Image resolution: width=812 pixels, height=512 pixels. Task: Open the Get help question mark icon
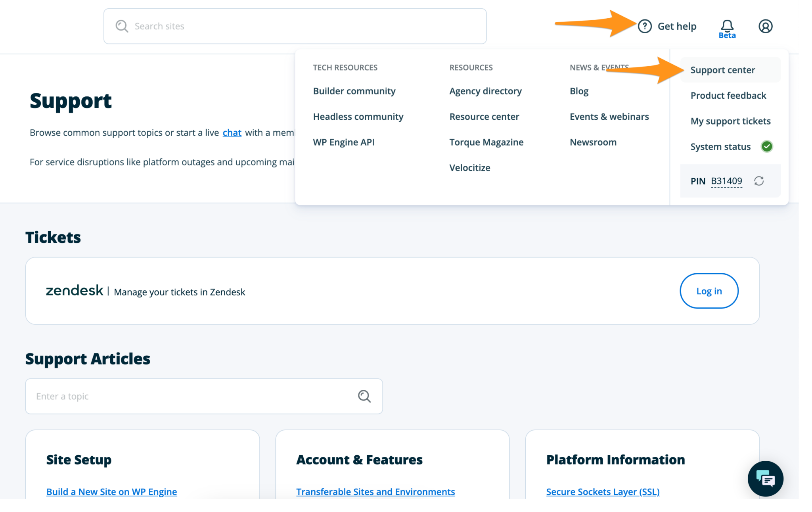click(645, 26)
